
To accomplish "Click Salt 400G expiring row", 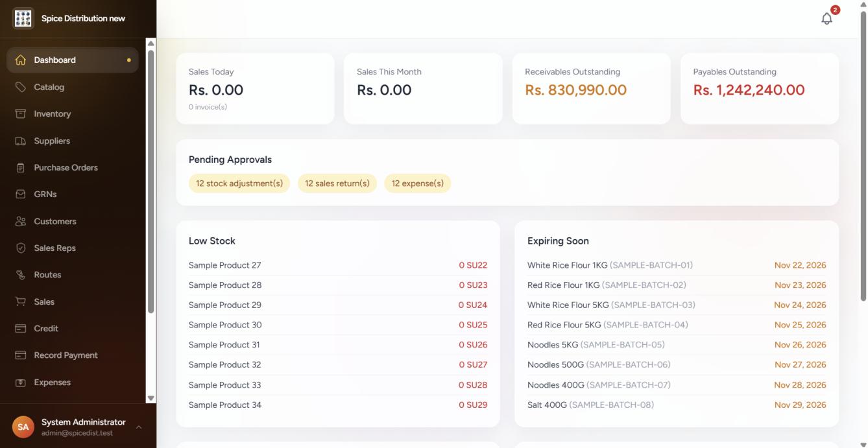I will coord(677,405).
